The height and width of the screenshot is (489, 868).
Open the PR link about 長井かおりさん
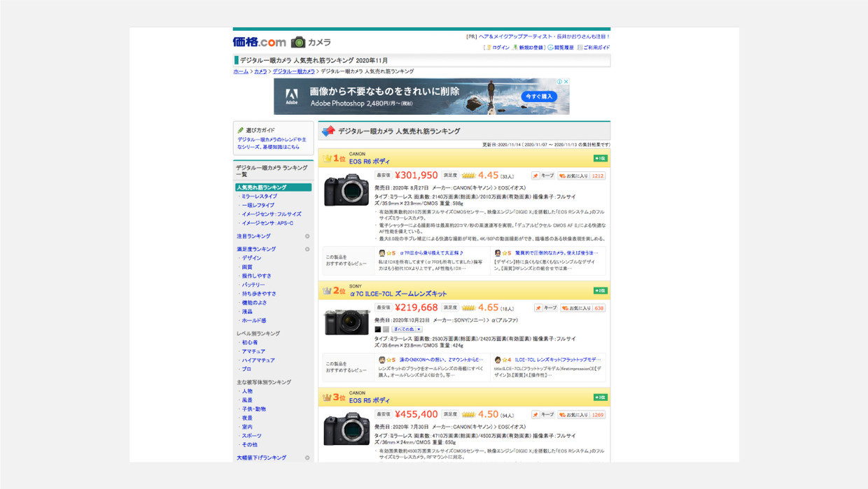pyautogui.click(x=545, y=36)
